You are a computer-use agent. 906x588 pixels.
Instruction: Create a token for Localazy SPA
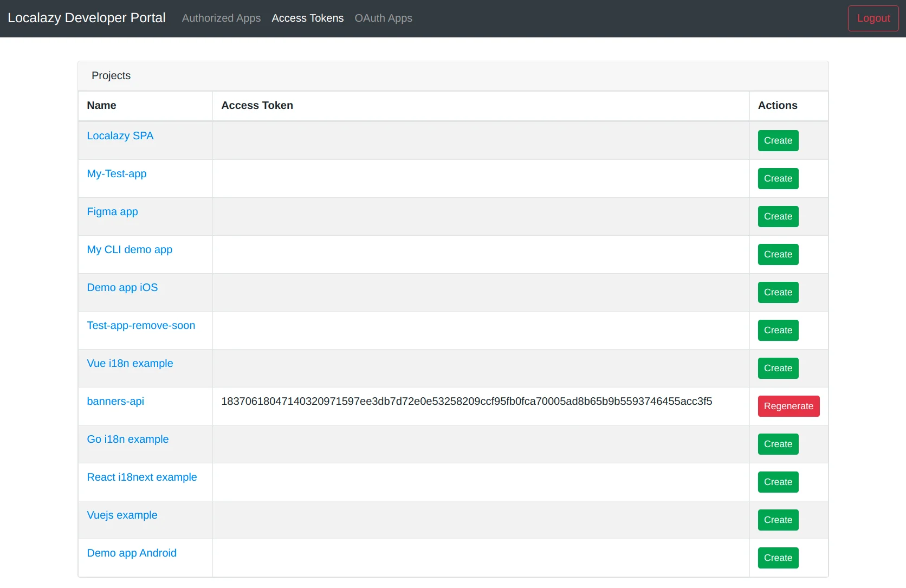click(778, 141)
